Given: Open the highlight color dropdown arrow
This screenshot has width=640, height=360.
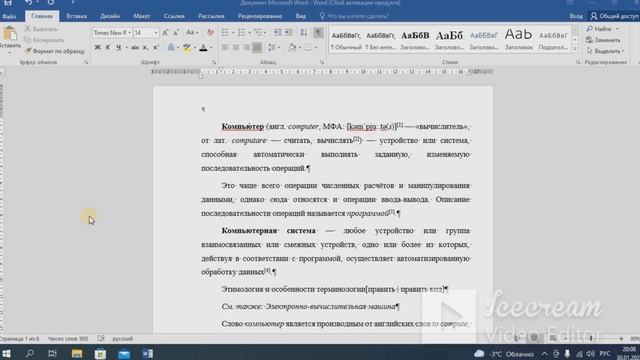Looking at the screenshot, I should pyautogui.click(x=195, y=48).
